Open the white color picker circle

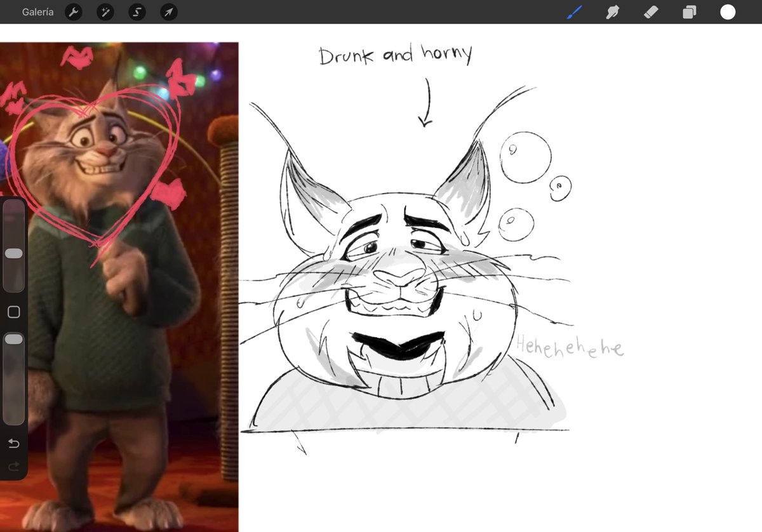tap(728, 12)
